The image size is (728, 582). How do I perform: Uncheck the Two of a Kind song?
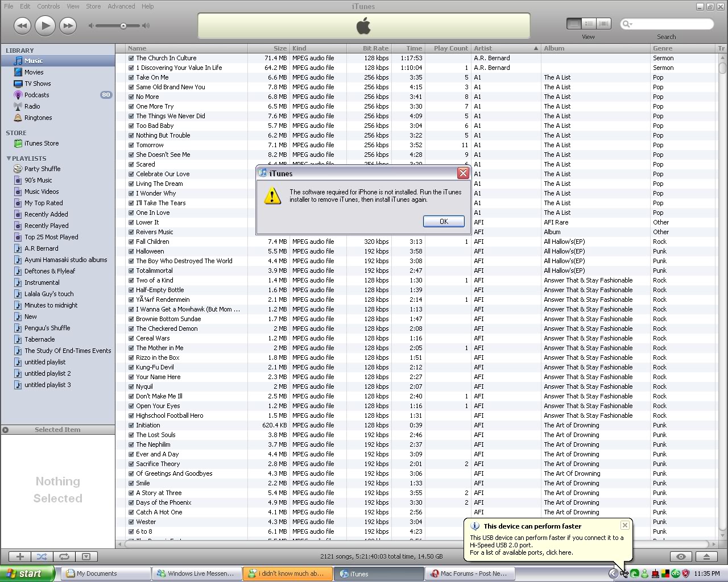pyautogui.click(x=131, y=280)
